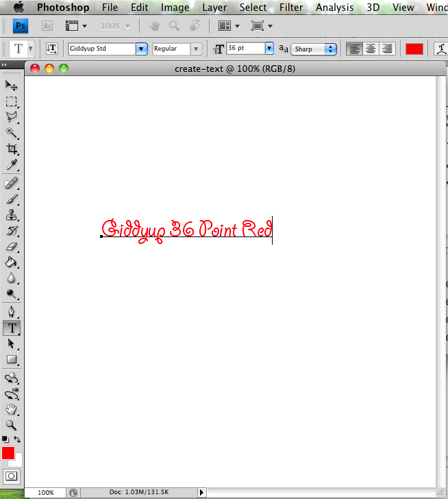Toggle Quick Mask mode

[x=12, y=476]
